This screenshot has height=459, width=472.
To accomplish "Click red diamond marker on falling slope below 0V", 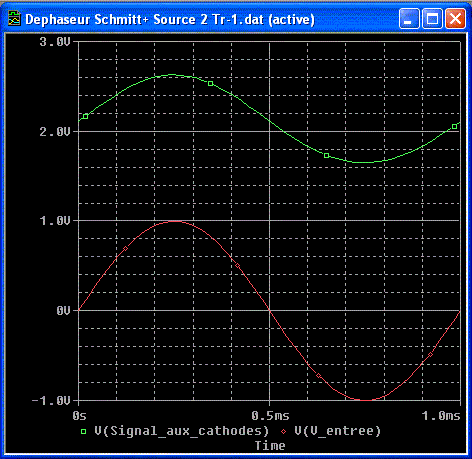I will tap(318, 376).
